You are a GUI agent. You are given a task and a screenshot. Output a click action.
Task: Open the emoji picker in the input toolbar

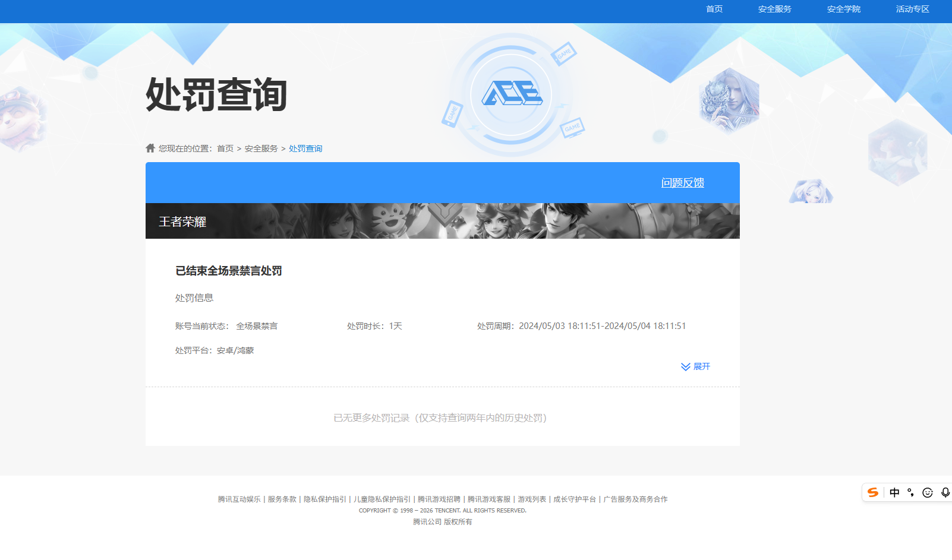[x=928, y=492]
